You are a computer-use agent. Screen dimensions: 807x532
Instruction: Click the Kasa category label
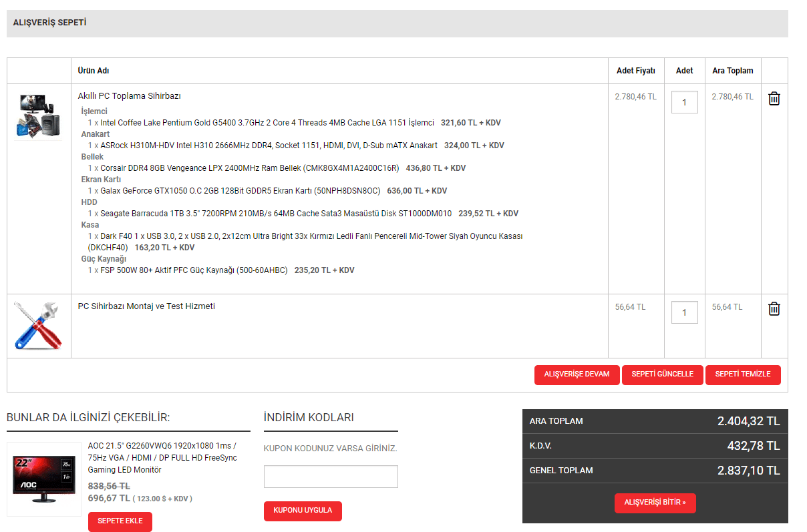(x=90, y=225)
